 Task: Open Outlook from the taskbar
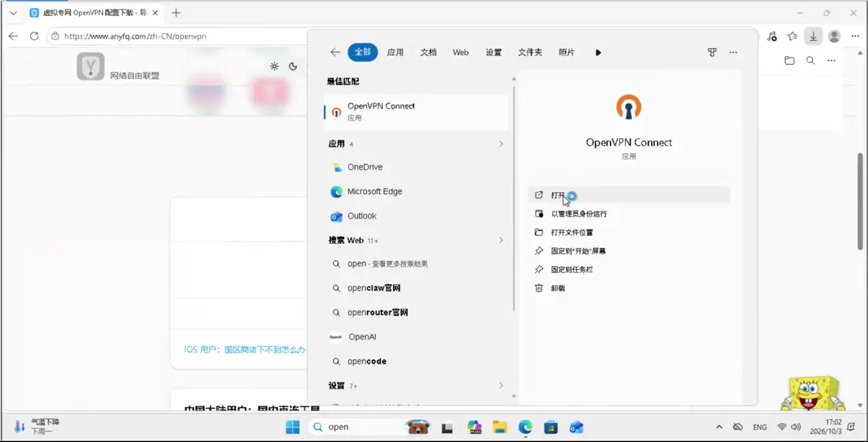pos(576,427)
